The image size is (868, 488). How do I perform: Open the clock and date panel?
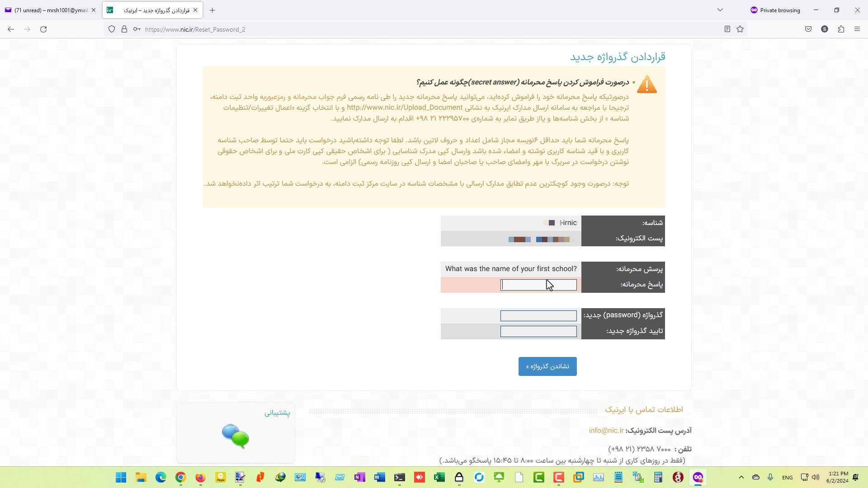click(x=837, y=478)
